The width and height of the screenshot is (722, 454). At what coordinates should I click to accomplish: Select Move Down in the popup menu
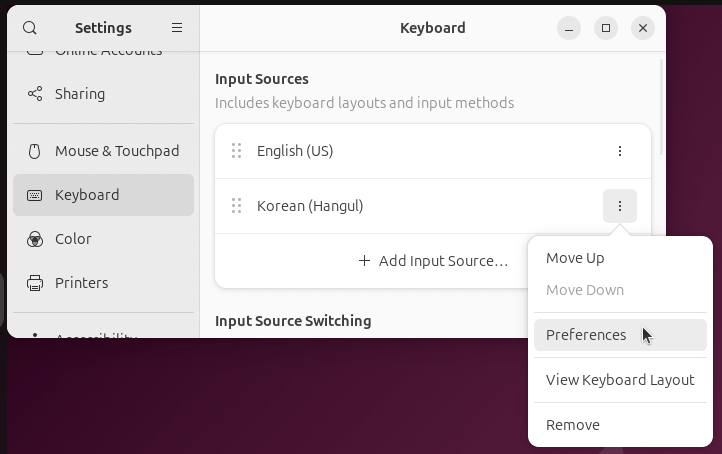point(620,290)
